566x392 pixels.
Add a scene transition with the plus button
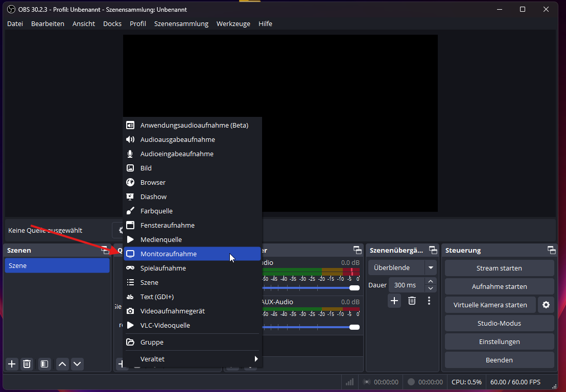(x=394, y=301)
